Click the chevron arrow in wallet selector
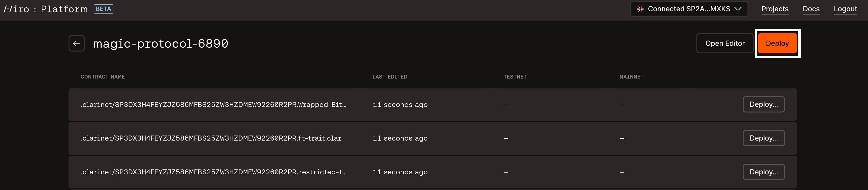 click(738, 9)
